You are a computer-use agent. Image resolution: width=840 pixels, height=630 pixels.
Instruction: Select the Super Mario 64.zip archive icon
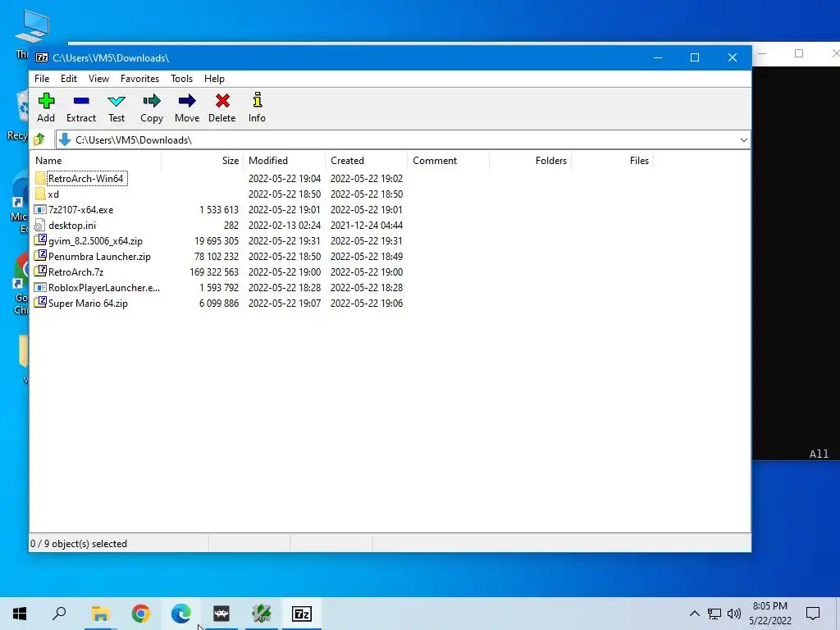point(40,302)
